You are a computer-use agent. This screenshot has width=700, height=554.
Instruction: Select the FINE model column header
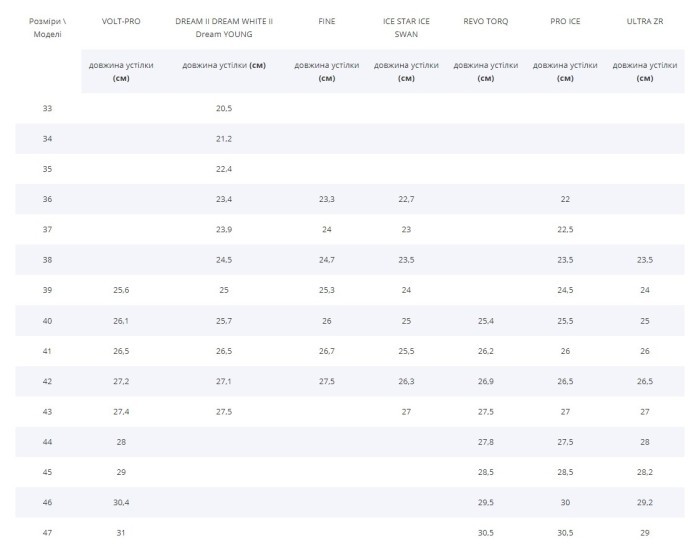coord(326,21)
